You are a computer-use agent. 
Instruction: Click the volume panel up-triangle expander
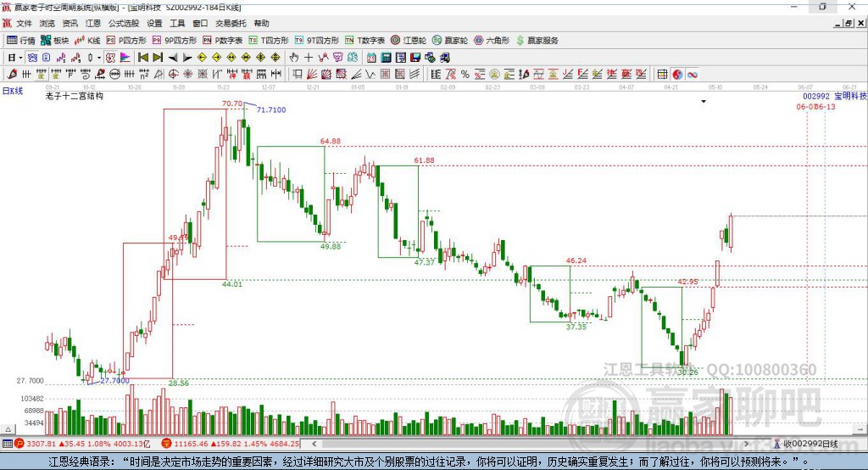[8, 429]
